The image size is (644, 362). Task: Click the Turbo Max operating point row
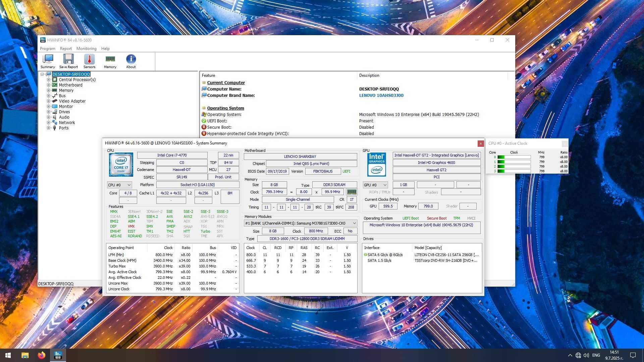[x=172, y=266]
